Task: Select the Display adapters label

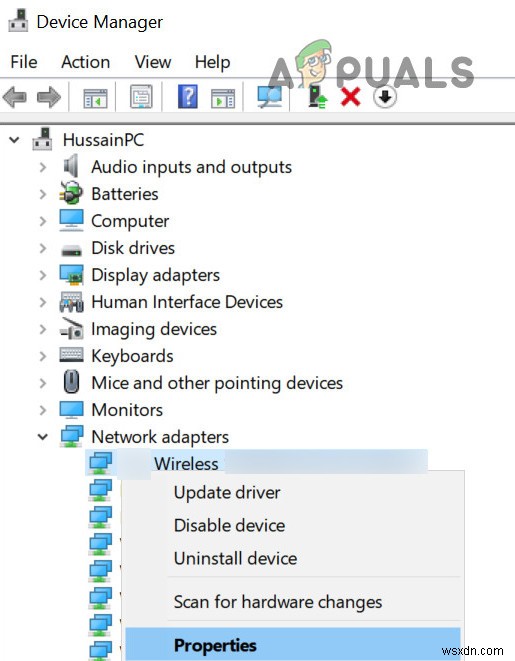Action: 156,276
